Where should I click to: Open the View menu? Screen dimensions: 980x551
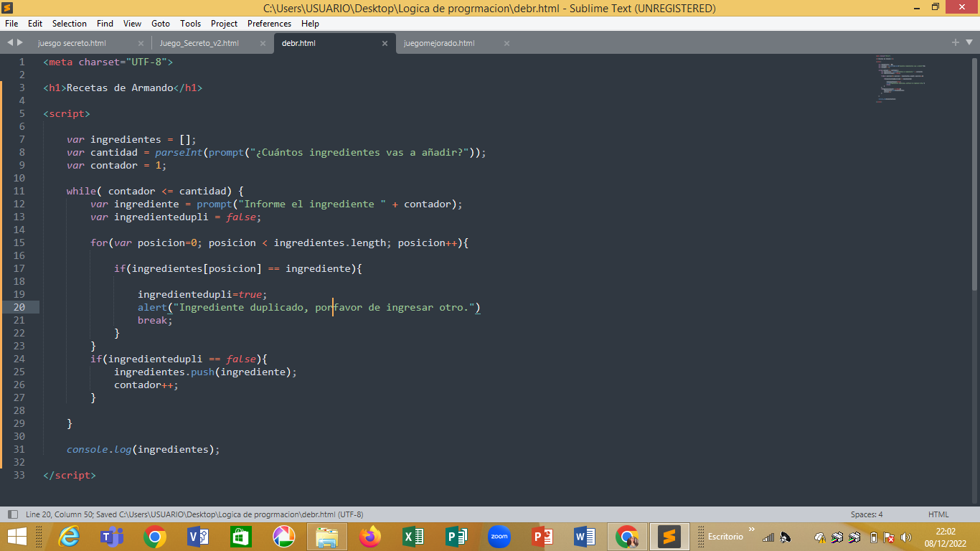pyautogui.click(x=132, y=24)
